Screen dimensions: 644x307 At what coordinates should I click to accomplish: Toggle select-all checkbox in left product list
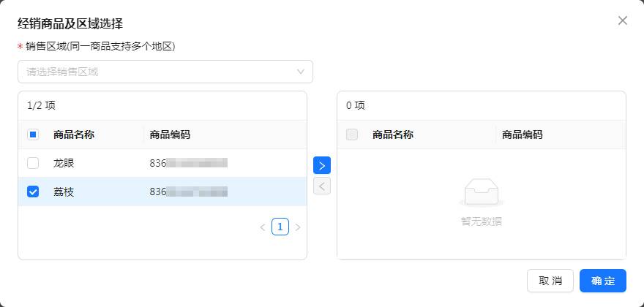(x=33, y=134)
